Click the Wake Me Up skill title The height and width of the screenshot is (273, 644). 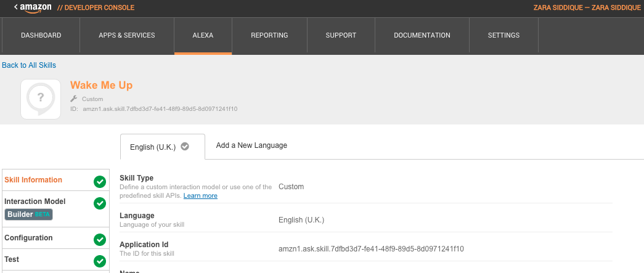tap(102, 86)
